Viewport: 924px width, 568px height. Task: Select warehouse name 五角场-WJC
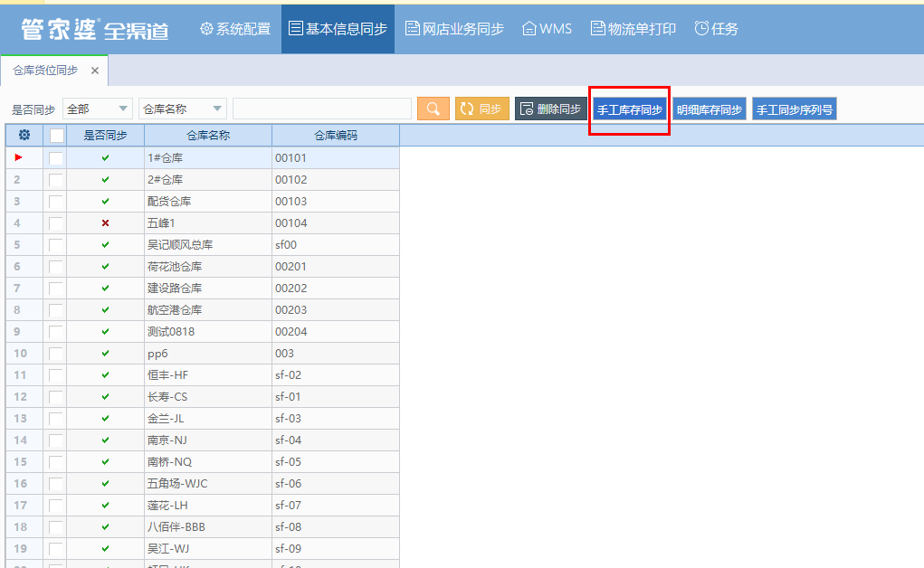(x=177, y=484)
